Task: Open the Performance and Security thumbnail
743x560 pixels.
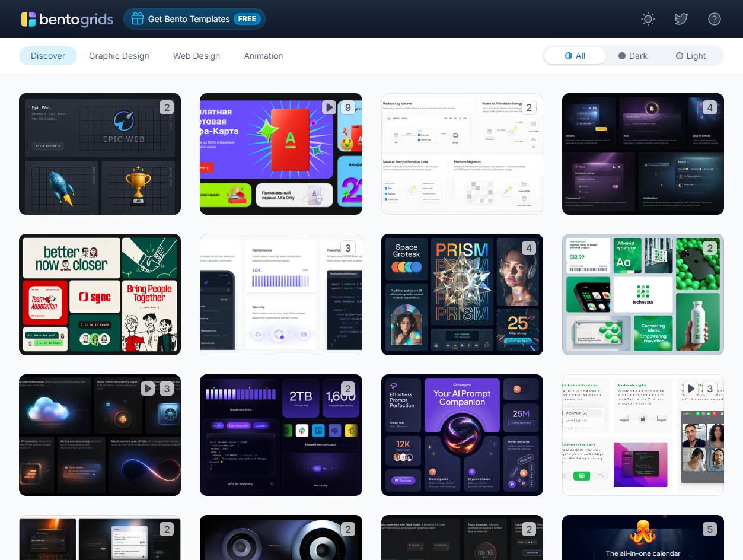Action: (x=281, y=294)
